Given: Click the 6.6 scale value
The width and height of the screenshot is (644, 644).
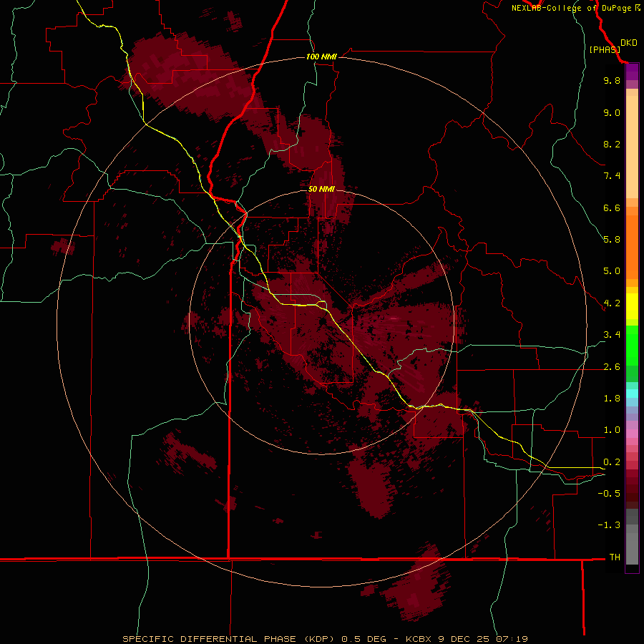Looking at the screenshot, I should (612, 208).
